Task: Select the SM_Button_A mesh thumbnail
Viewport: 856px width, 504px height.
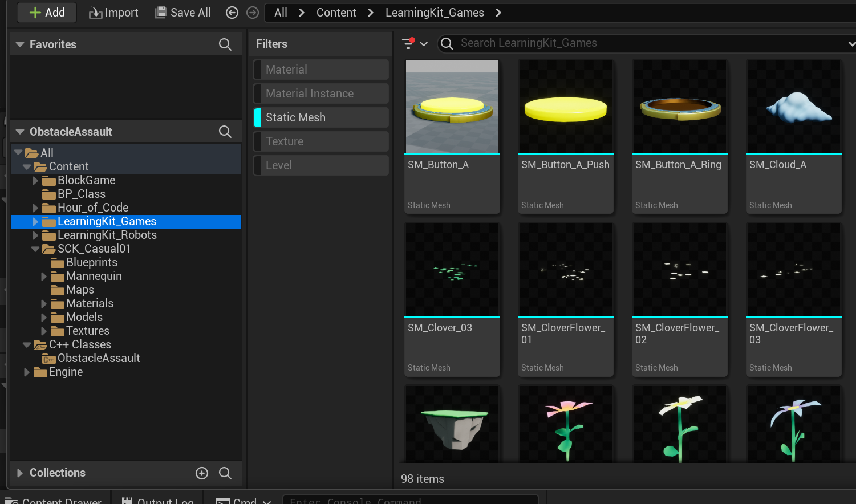Action: click(x=452, y=107)
